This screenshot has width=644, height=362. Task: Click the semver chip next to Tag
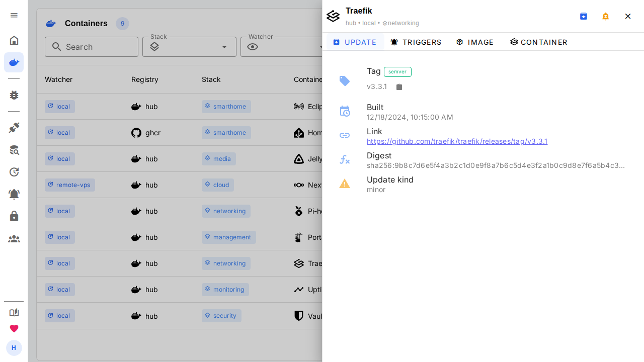[397, 72]
